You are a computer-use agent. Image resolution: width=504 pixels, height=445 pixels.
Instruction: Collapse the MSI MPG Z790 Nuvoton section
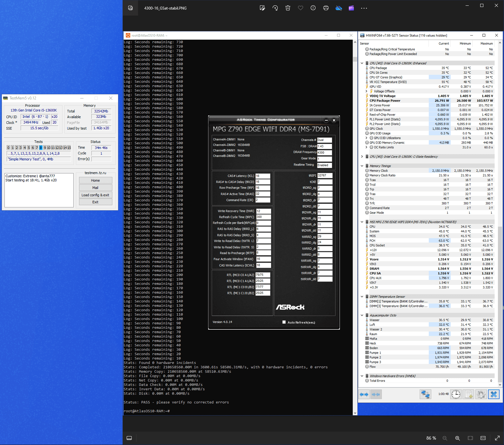point(362,222)
